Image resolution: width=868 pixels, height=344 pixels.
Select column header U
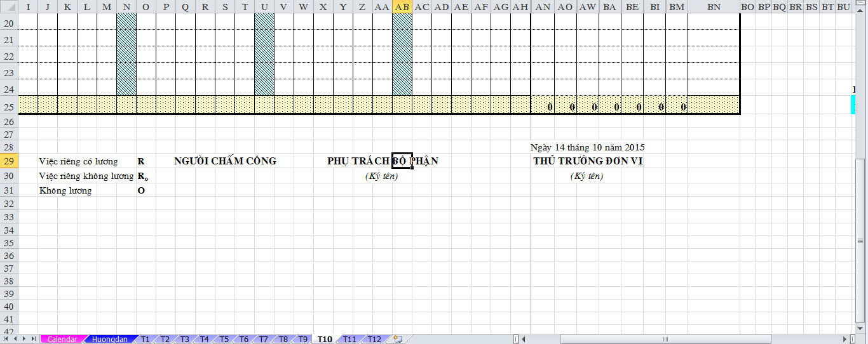coord(264,7)
